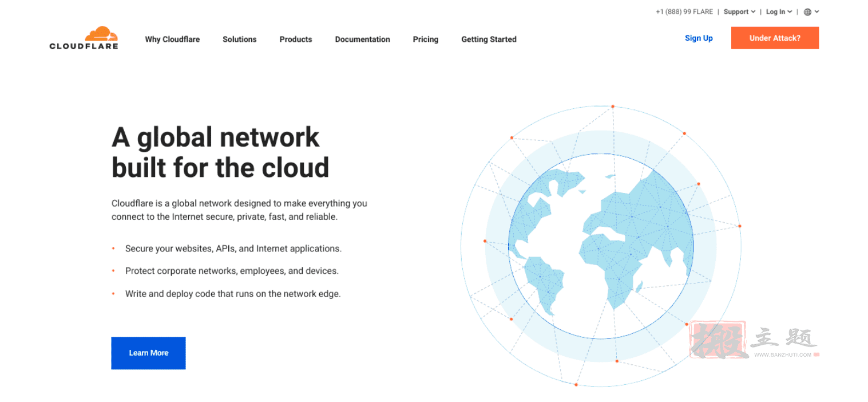Expand the Support dropdown

pos(739,12)
